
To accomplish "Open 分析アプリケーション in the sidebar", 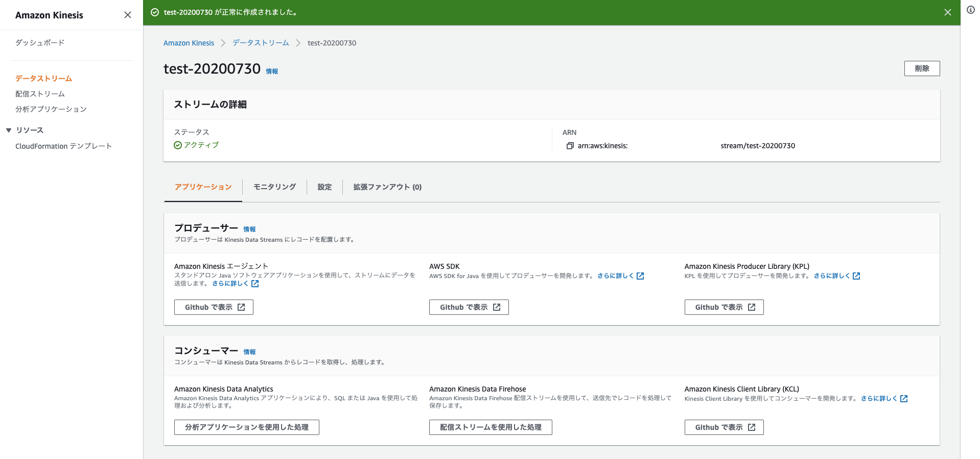I will pyautogui.click(x=51, y=109).
